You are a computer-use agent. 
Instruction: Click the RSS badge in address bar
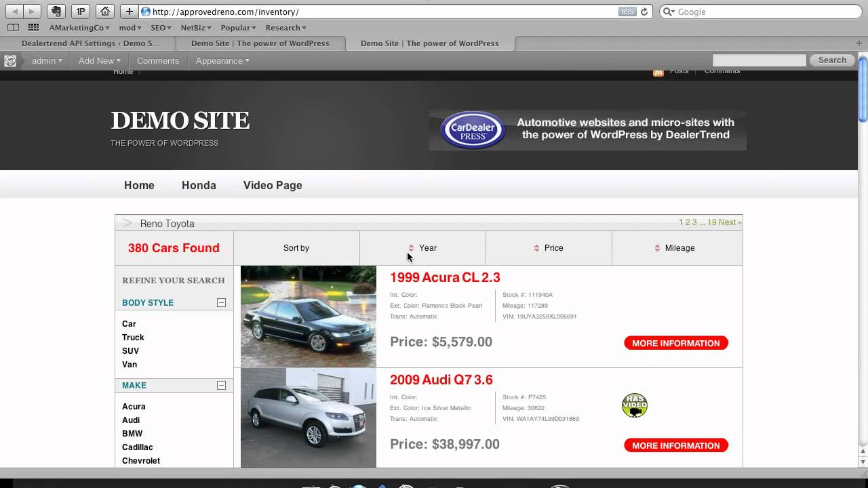[x=627, y=12]
